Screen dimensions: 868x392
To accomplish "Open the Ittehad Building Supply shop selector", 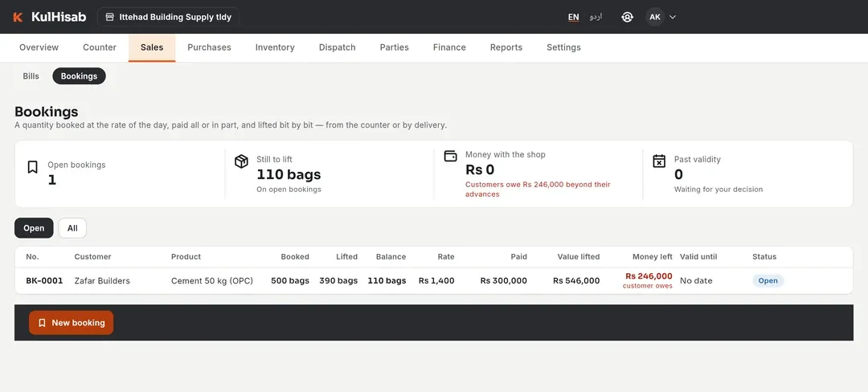I will (x=168, y=17).
